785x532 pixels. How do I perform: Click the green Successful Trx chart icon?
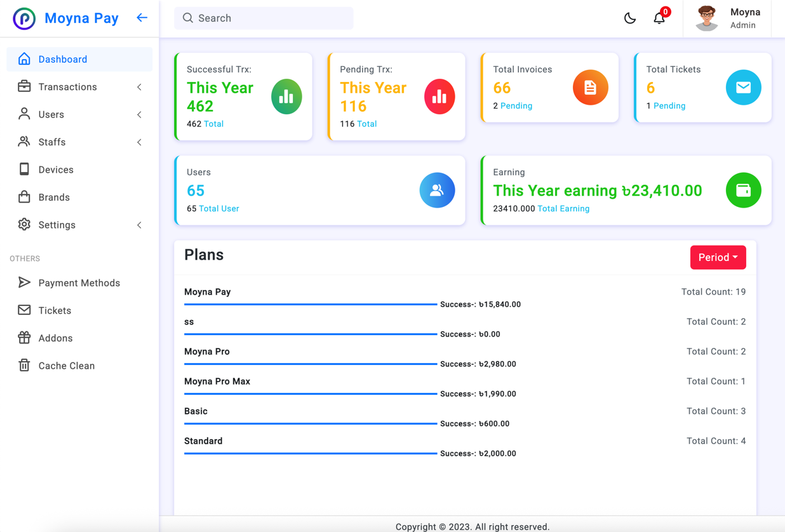(286, 96)
